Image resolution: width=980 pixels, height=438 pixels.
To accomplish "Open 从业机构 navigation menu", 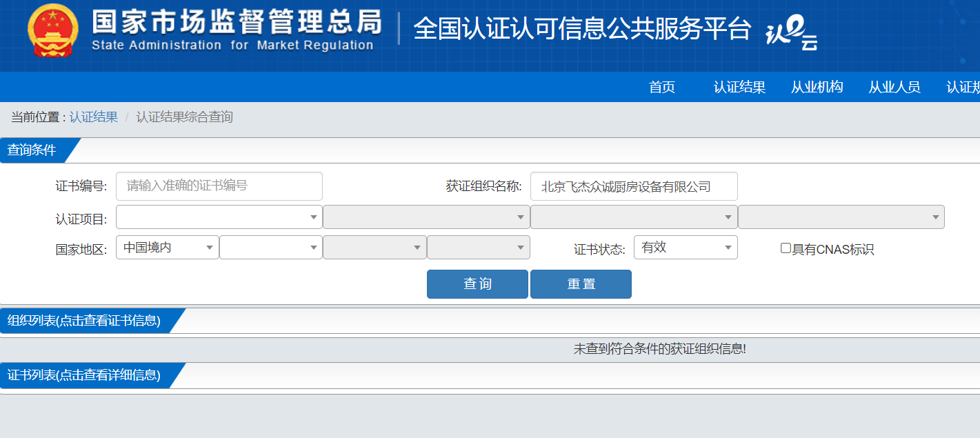I will 817,87.
